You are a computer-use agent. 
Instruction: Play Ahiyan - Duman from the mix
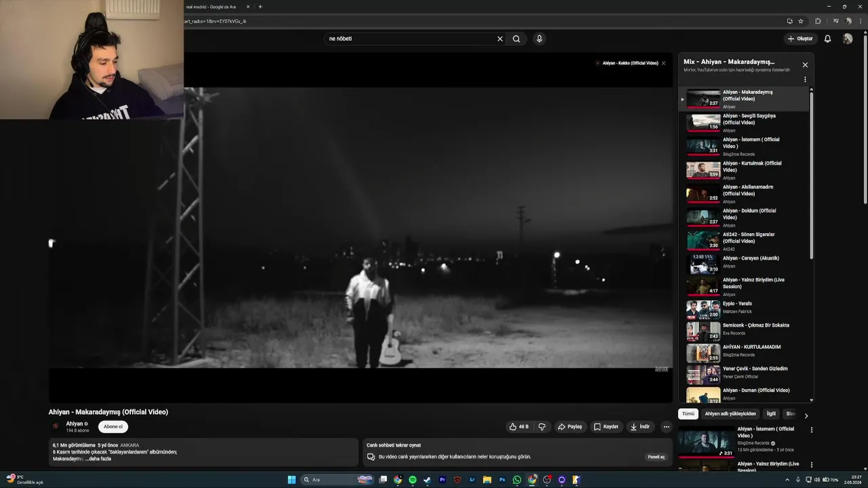(744, 394)
